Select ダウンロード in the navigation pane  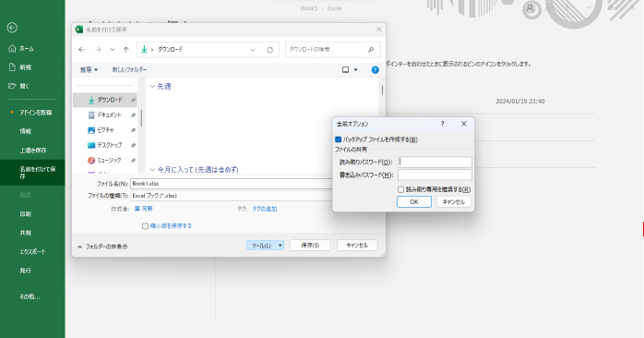coord(105,100)
